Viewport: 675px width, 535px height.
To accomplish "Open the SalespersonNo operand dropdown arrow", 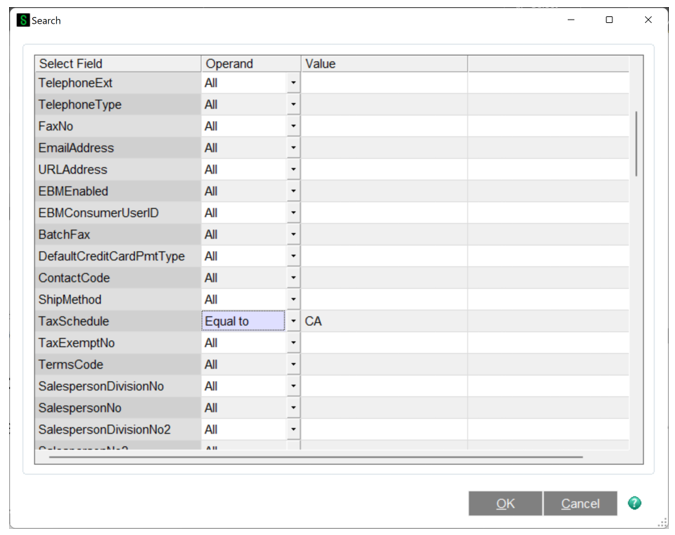I will tap(294, 408).
